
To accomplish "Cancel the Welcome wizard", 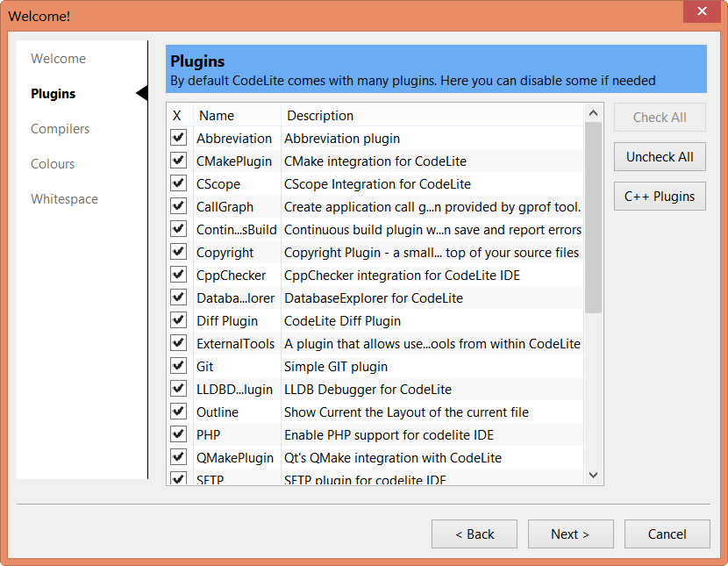I will [x=667, y=534].
